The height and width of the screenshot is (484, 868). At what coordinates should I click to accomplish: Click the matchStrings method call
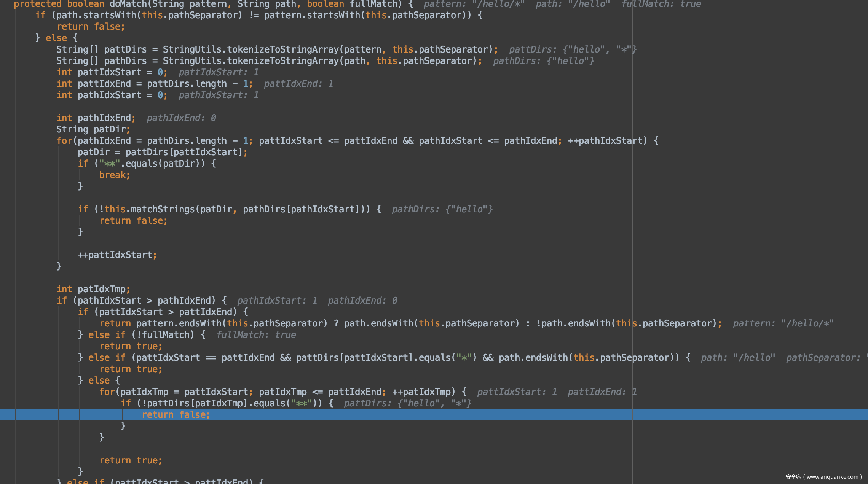[x=163, y=209]
